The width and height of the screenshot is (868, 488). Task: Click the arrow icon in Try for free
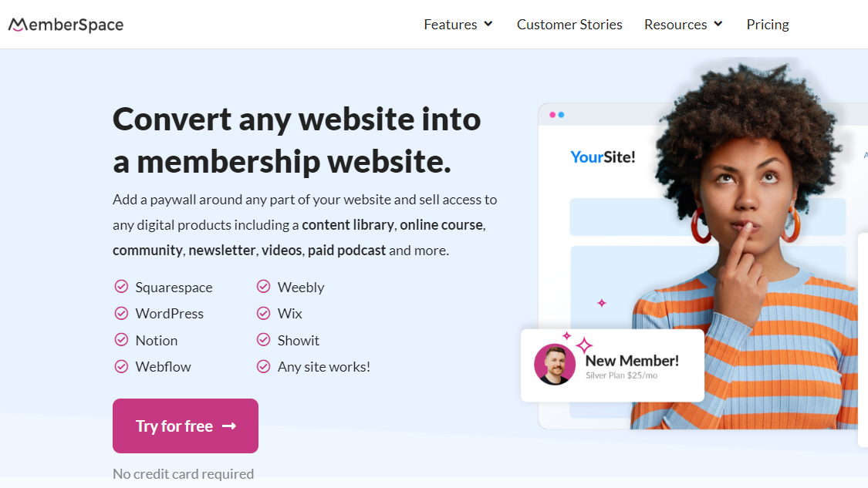229,426
